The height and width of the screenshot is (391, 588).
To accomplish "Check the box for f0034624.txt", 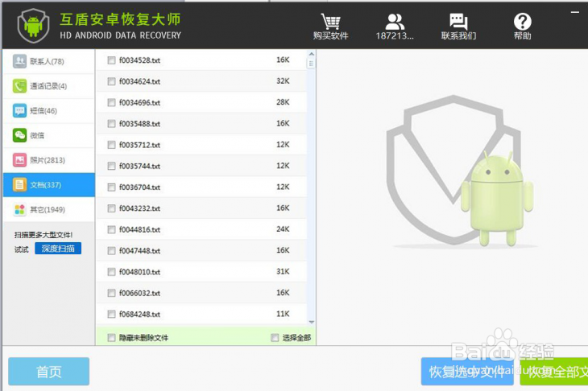I will pos(111,81).
